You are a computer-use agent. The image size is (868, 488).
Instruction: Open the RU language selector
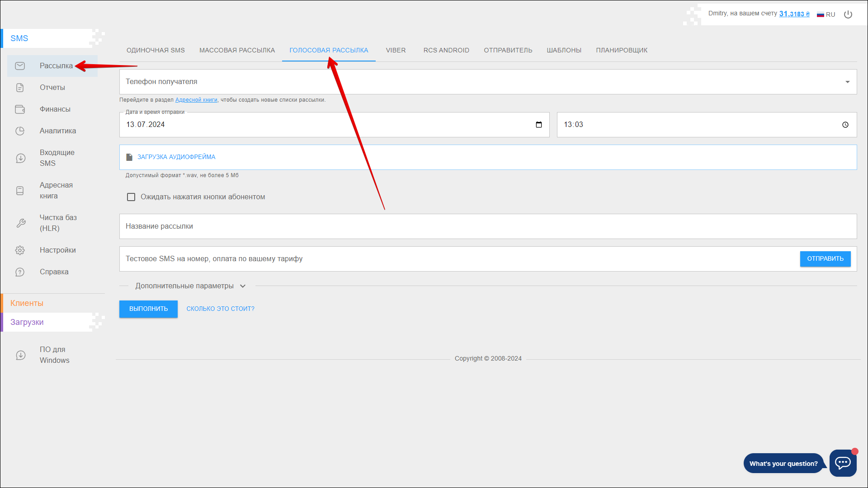(x=826, y=14)
